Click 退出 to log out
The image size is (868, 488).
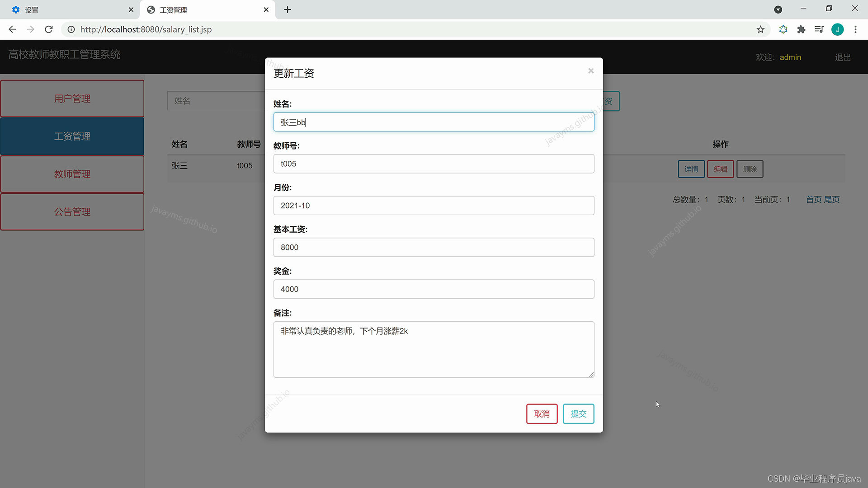[x=843, y=57]
